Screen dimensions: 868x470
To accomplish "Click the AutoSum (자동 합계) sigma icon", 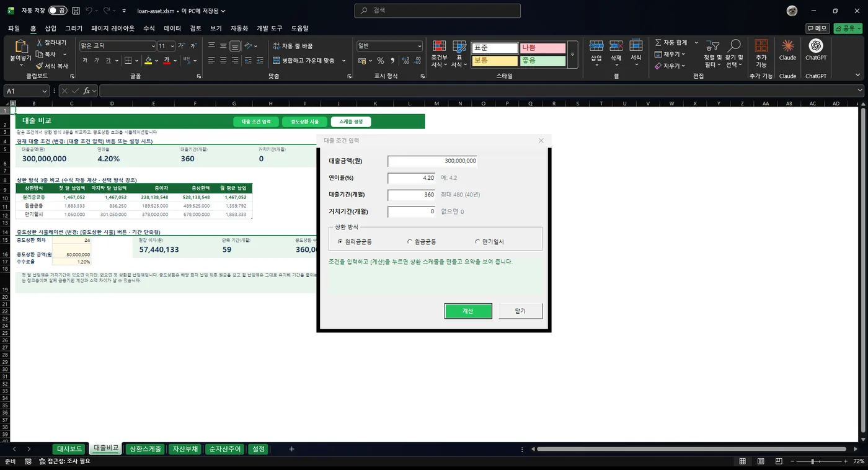I will click(658, 43).
